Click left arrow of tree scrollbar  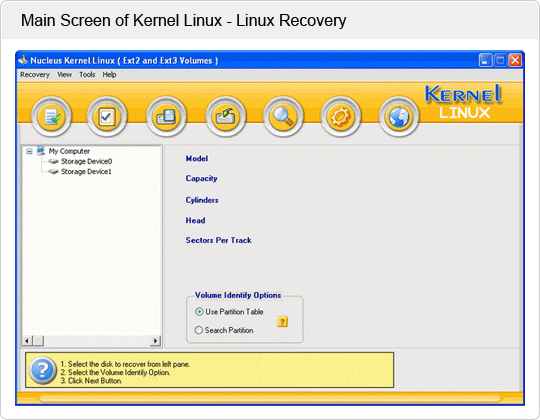click(x=27, y=341)
